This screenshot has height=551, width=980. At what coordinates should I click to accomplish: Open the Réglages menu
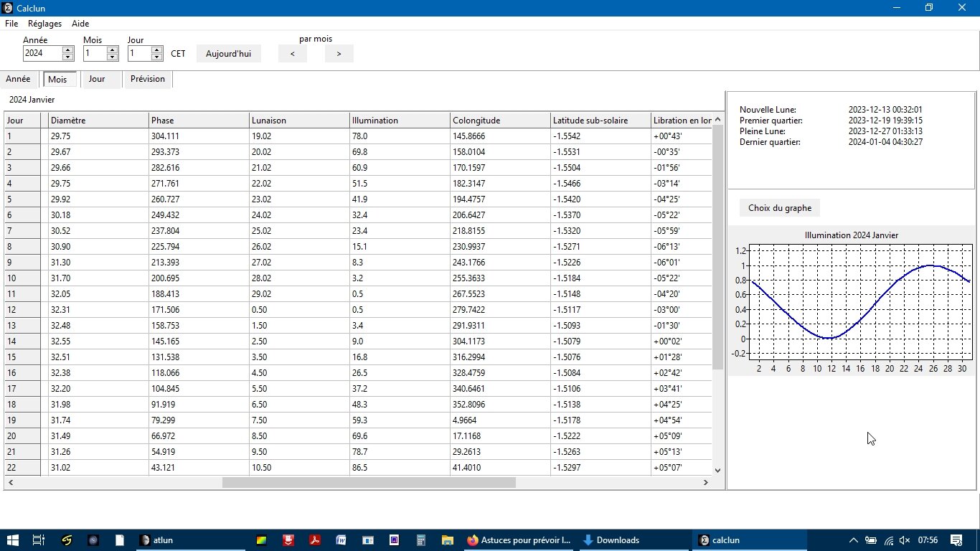(44, 24)
